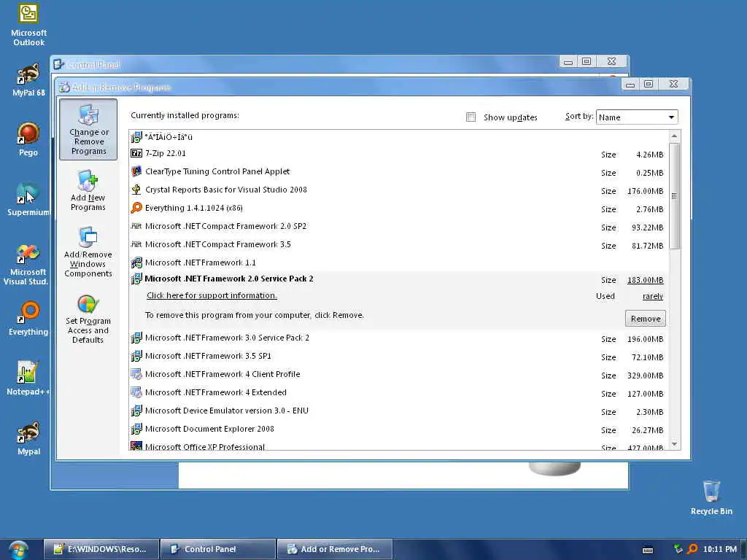Select .NET Framework 3.5 SP1 icon
The width and height of the screenshot is (747, 560).
coord(136,356)
